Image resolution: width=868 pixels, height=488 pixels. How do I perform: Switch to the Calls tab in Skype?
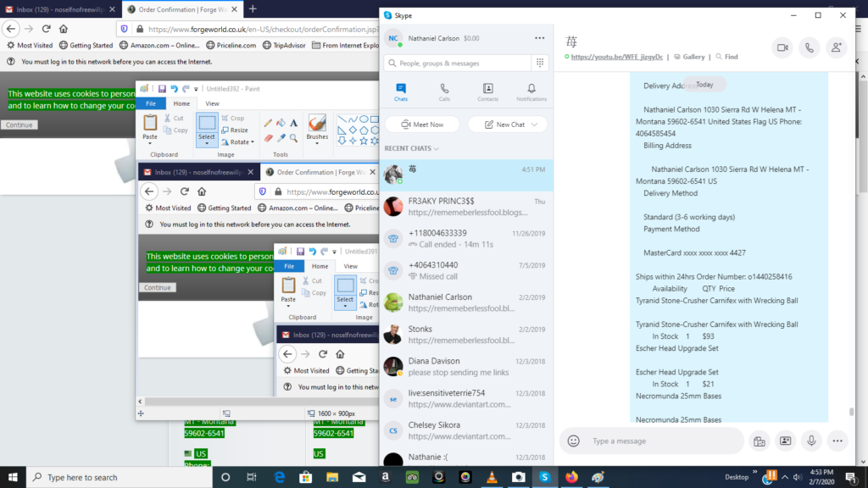coord(444,91)
